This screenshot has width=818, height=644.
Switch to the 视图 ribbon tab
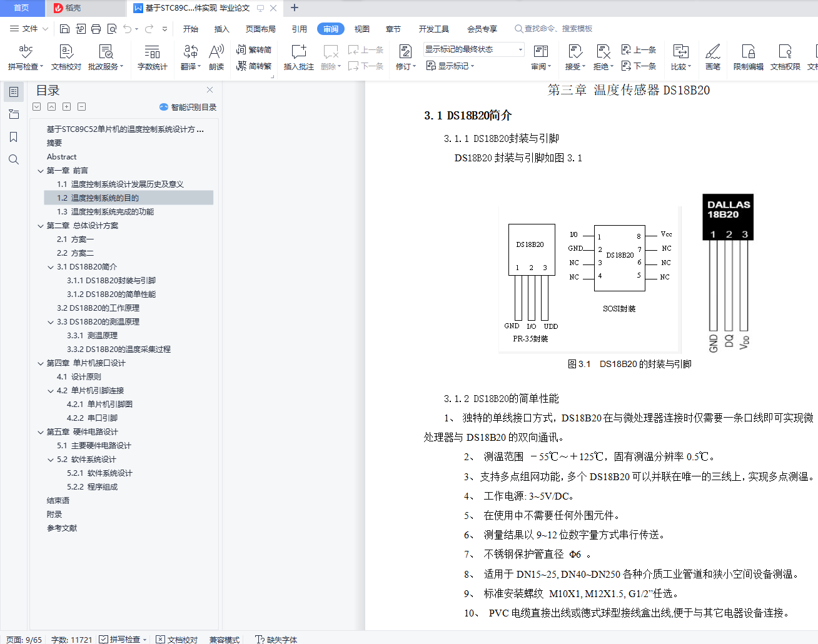pos(362,29)
